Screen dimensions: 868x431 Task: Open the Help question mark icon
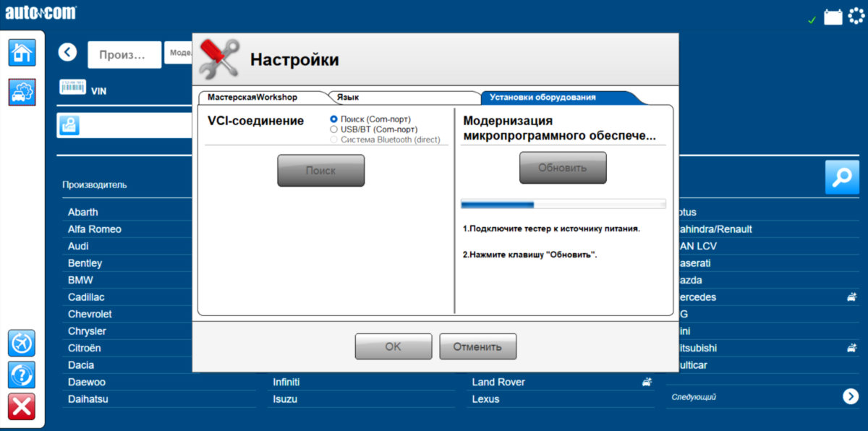[21, 375]
